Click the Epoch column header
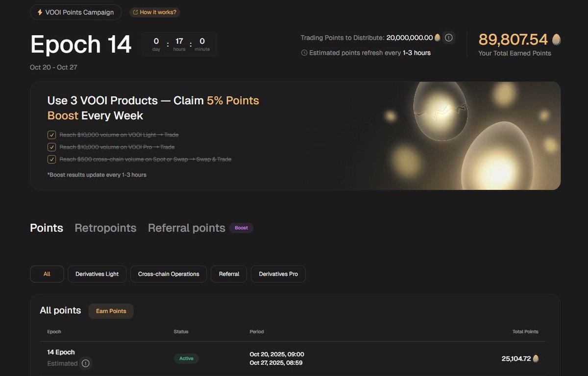Screen dimensions: 588x376 (x=54, y=331)
